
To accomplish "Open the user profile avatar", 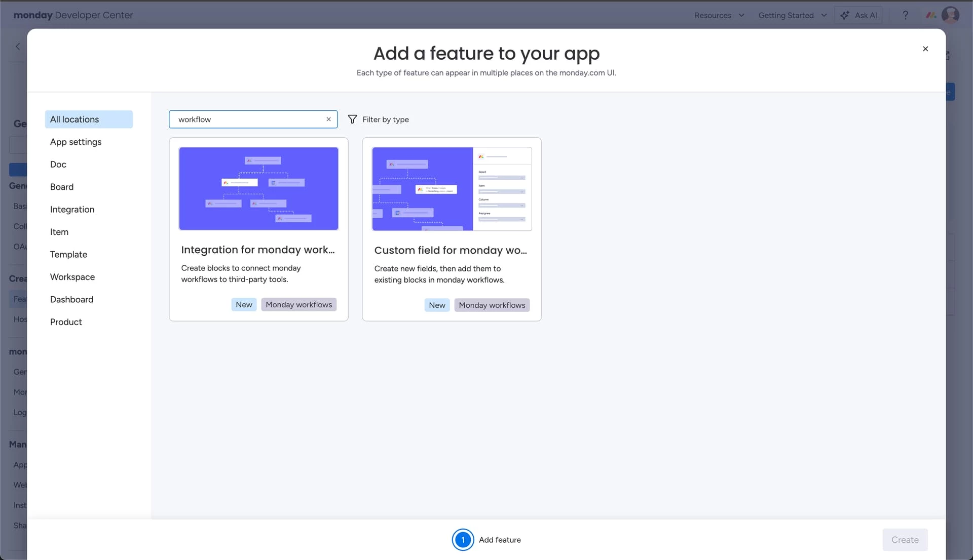I will coord(950,15).
